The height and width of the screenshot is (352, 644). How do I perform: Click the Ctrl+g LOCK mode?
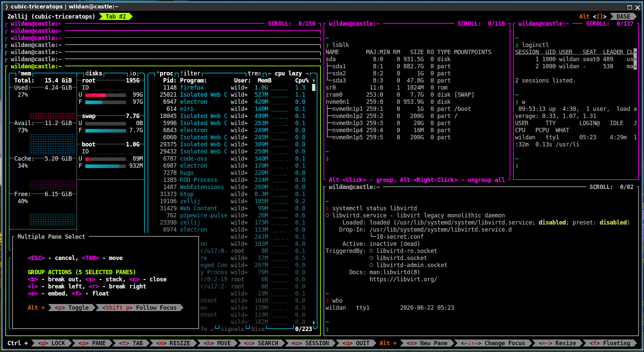tap(51, 343)
